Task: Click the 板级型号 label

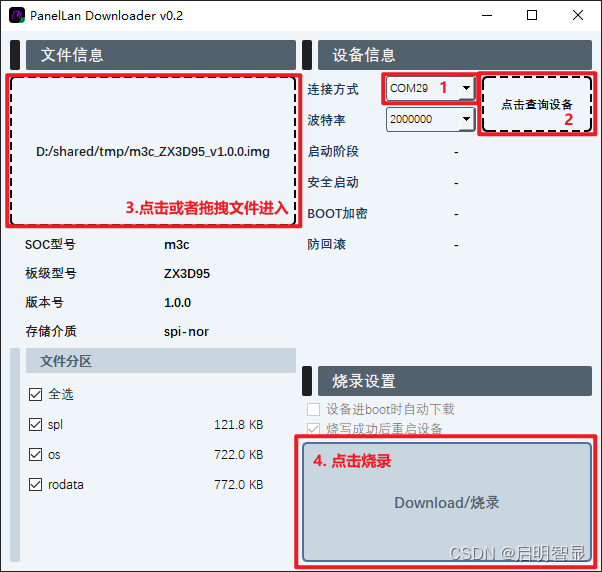Action: click(51, 273)
